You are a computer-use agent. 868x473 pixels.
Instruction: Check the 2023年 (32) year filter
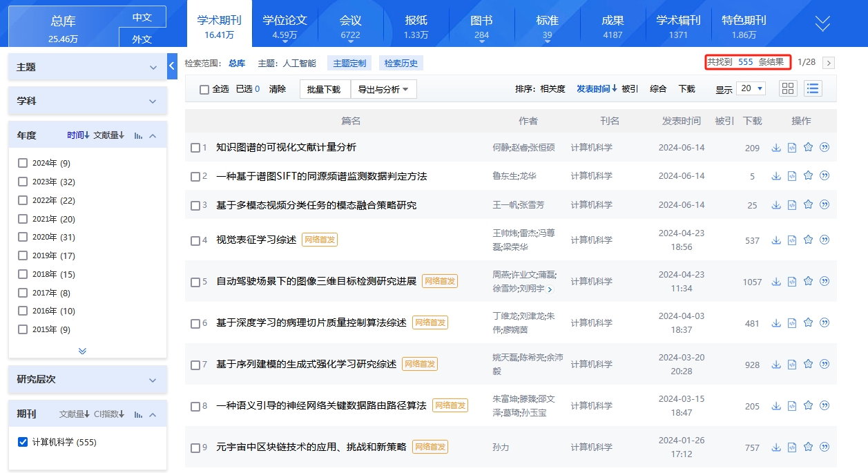coord(23,182)
